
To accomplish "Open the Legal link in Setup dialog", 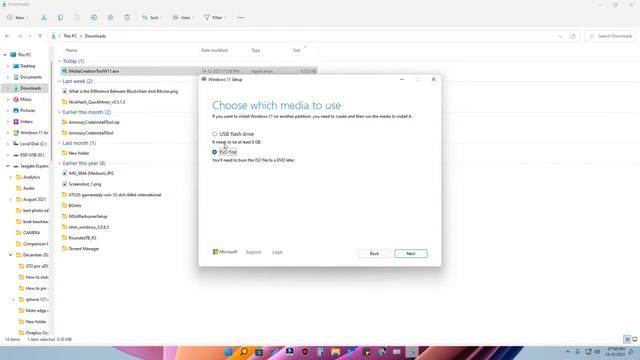I will point(277,252).
